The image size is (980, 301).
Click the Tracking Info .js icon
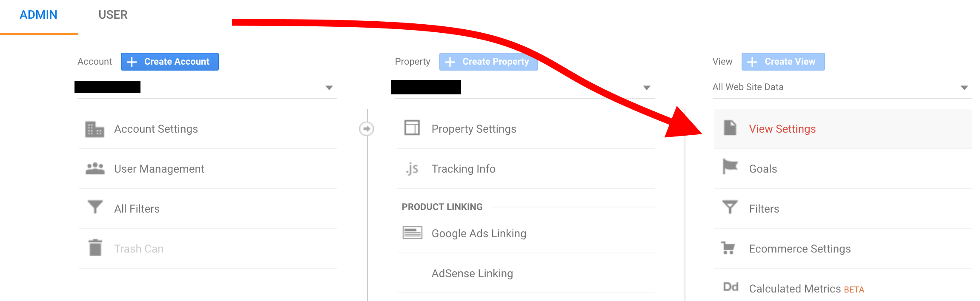coord(412,169)
